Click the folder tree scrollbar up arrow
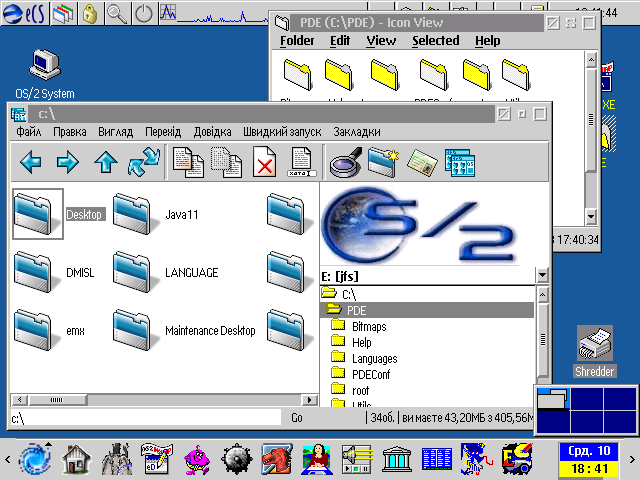 click(x=542, y=294)
